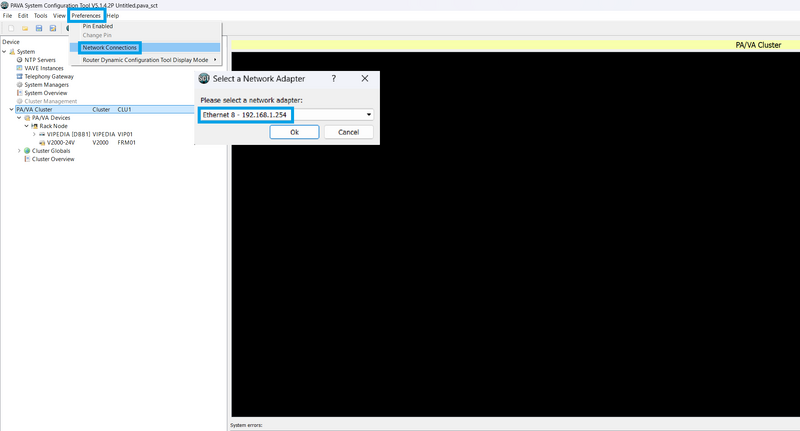This screenshot has width=800, height=431.
Task: Click the Open folder toolbar icon
Action: point(24,29)
